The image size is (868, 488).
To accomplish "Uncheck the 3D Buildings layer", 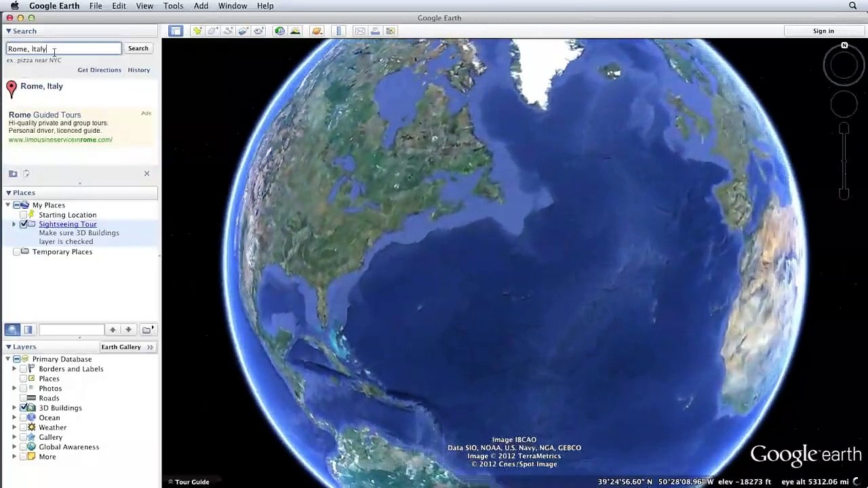I will [x=24, y=408].
